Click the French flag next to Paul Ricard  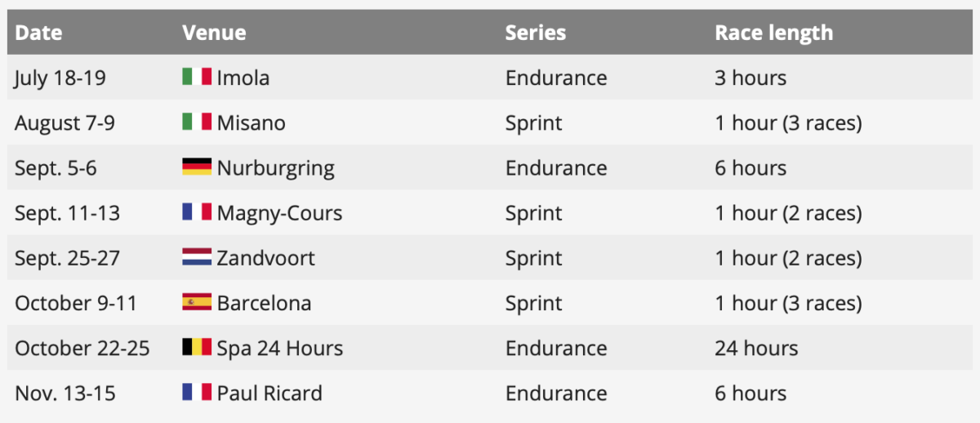[x=197, y=393]
